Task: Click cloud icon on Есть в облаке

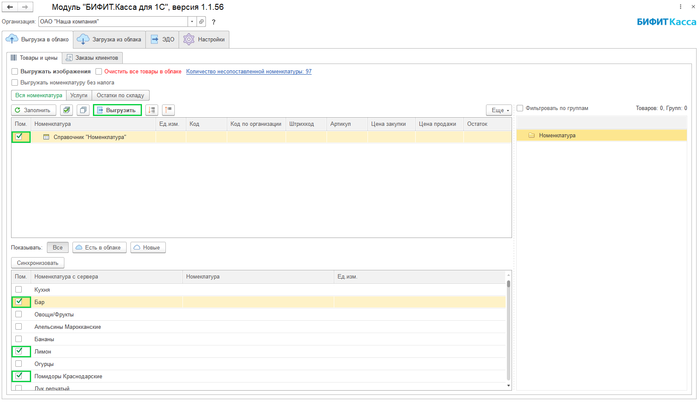Action: pos(79,247)
